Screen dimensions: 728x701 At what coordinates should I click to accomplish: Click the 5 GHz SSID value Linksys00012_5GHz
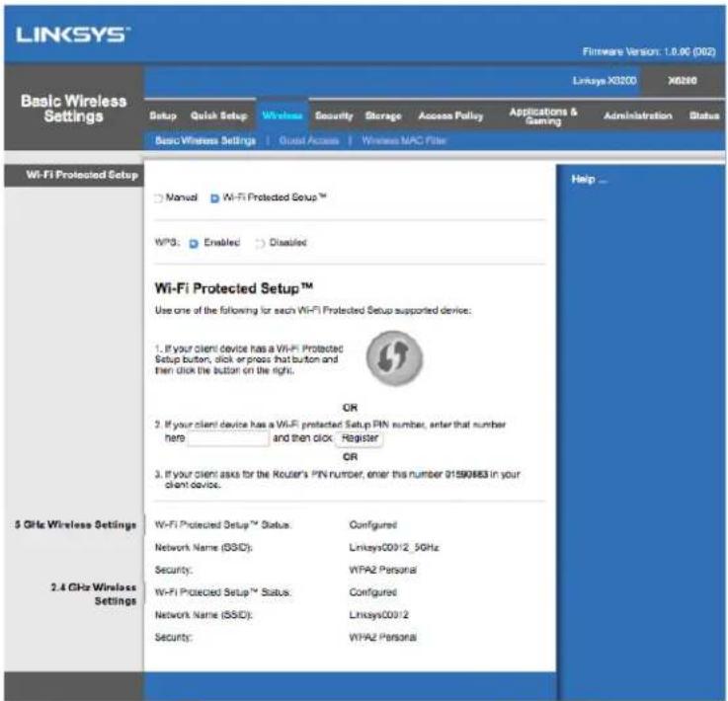click(x=394, y=547)
